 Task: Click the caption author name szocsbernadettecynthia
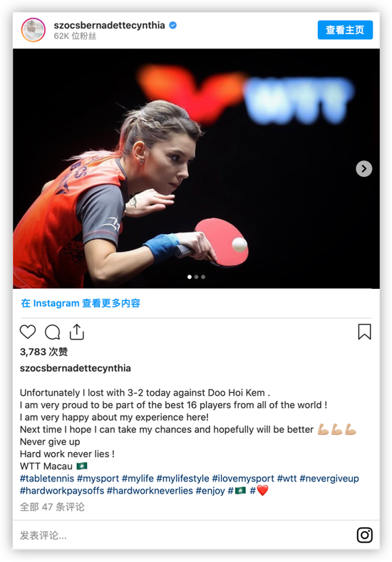pyautogui.click(x=76, y=368)
